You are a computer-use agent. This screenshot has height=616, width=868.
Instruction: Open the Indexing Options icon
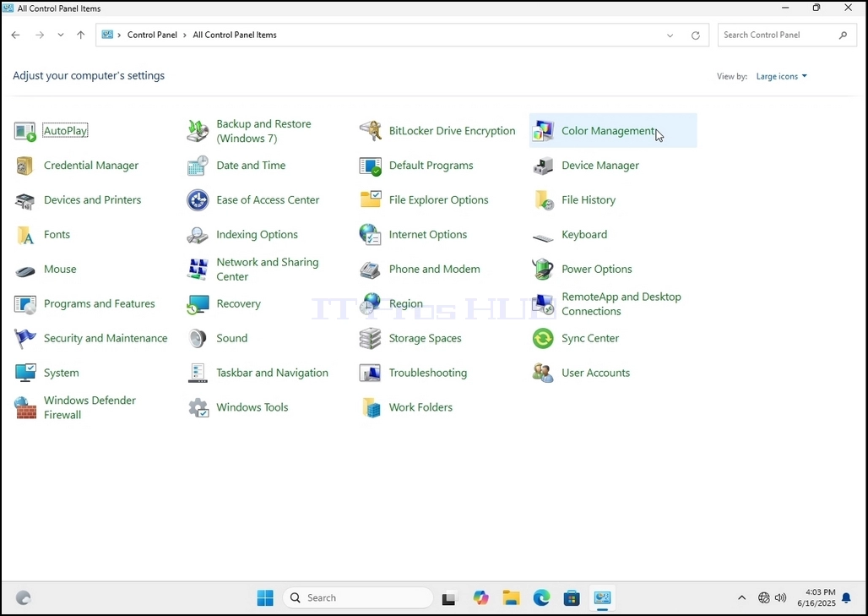(x=198, y=235)
